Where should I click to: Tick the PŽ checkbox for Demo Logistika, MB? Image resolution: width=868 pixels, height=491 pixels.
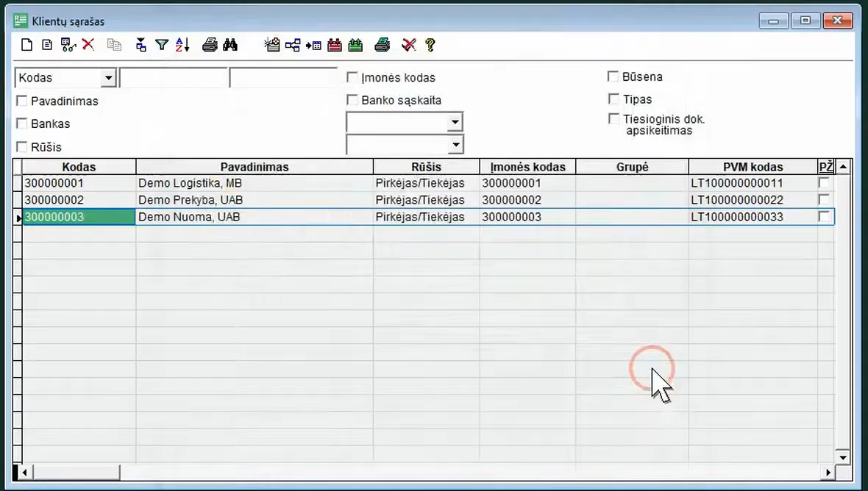tap(825, 183)
